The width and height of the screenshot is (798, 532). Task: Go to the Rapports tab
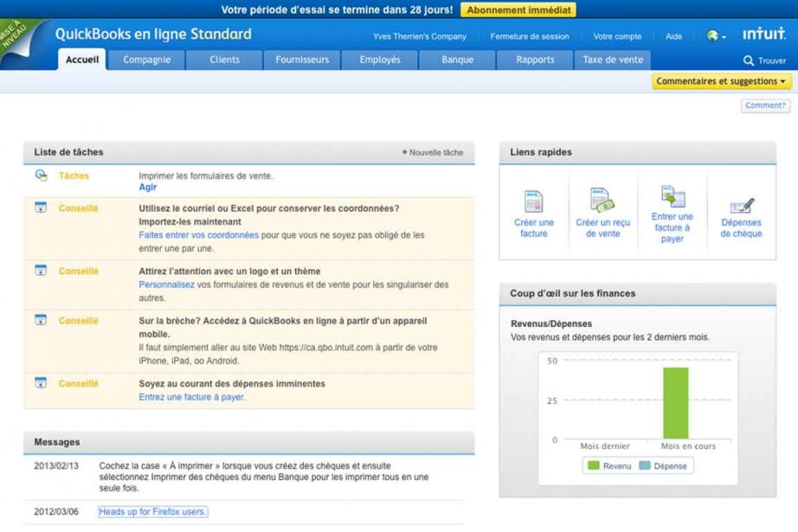coord(535,60)
